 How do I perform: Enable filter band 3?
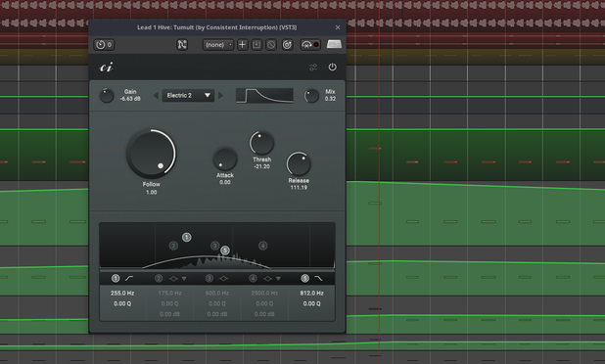coord(209,278)
